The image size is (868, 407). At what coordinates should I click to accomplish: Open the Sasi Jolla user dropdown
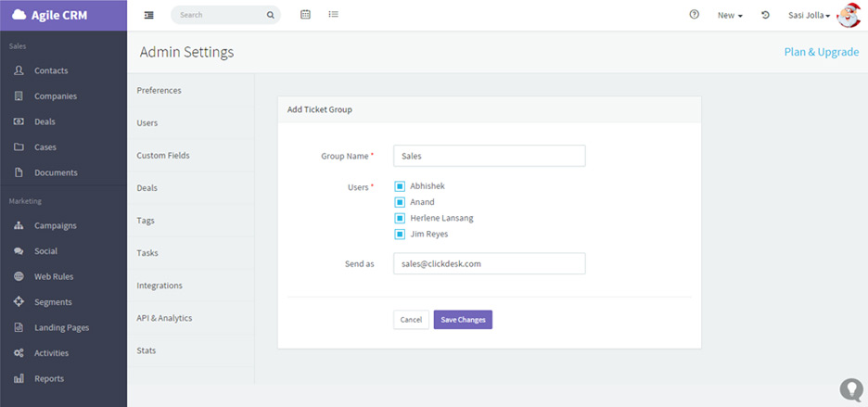click(810, 16)
